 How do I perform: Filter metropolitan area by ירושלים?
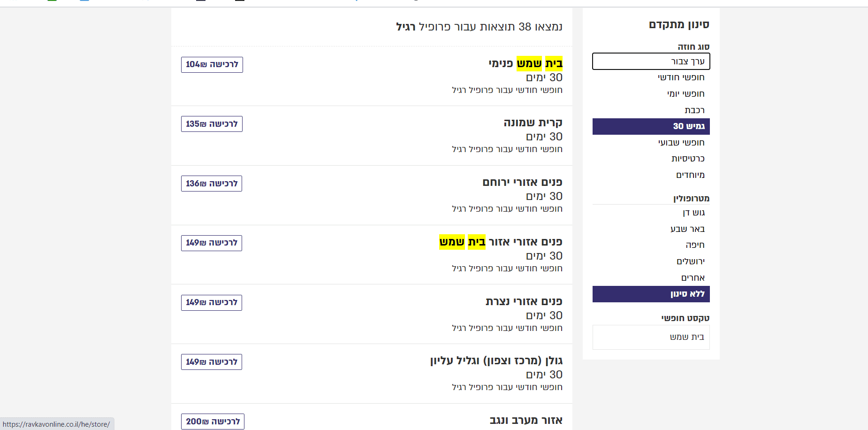690,261
